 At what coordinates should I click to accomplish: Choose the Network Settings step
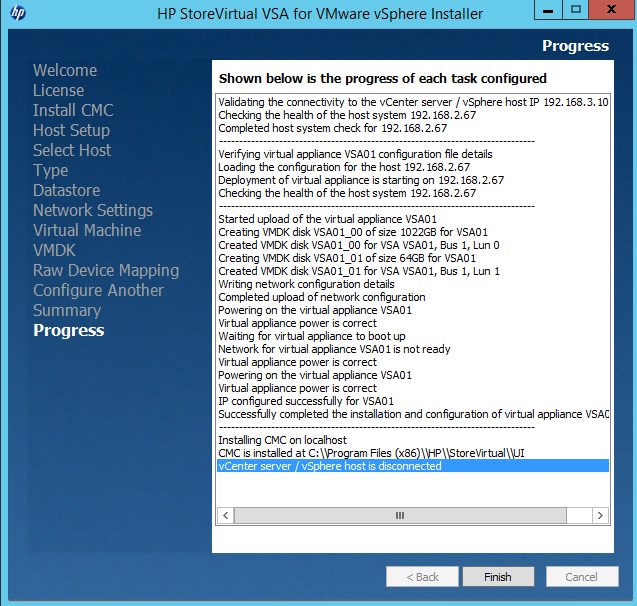pos(93,210)
